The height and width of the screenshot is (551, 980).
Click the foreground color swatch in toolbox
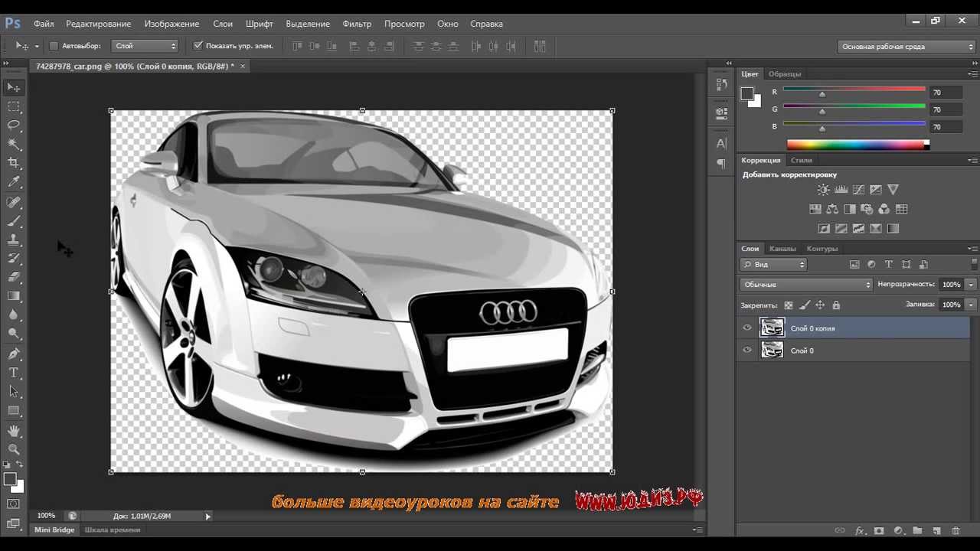[10, 479]
